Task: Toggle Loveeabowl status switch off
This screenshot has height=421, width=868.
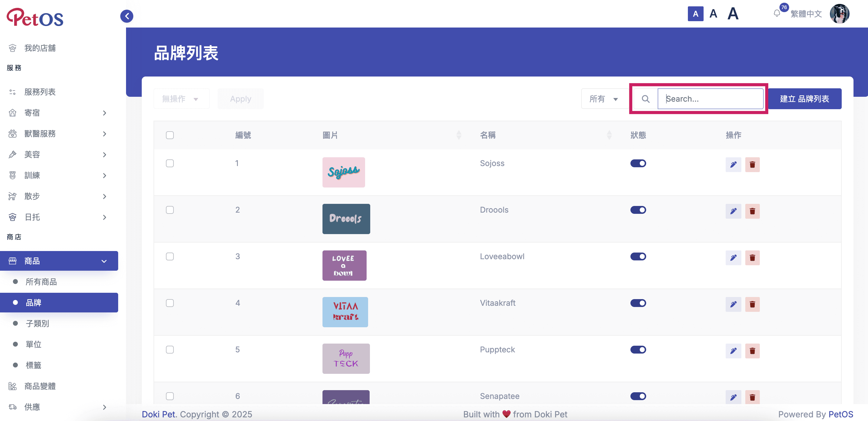Action: [x=638, y=256]
